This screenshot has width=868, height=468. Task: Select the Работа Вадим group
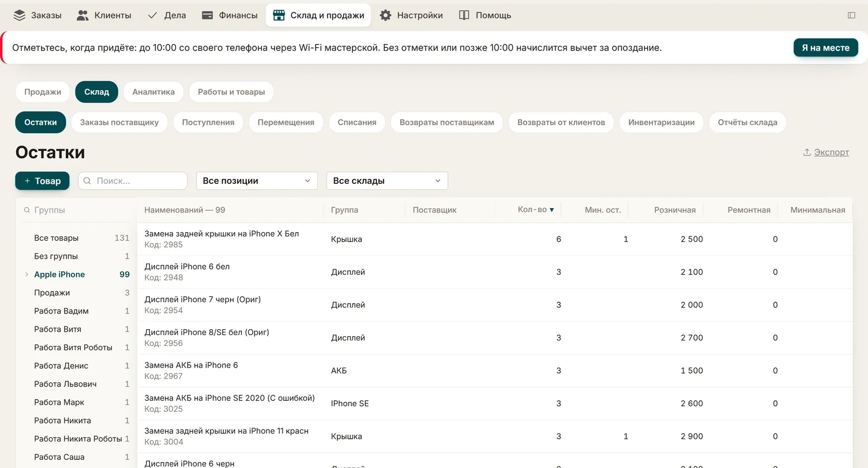[76, 311]
